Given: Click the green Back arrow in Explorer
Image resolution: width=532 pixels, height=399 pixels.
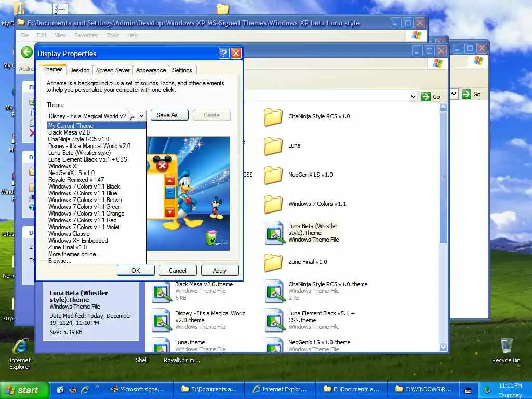Looking at the screenshot, I should coord(27,52).
